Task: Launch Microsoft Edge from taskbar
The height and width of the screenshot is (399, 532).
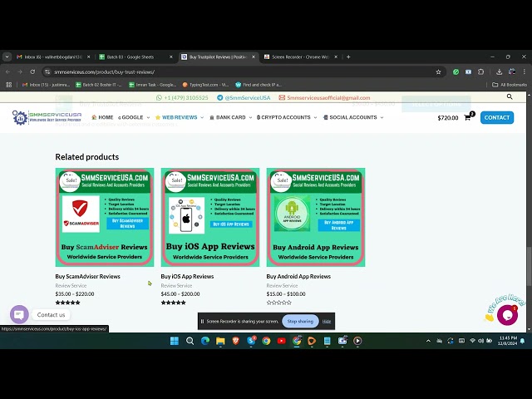Action: [205, 341]
